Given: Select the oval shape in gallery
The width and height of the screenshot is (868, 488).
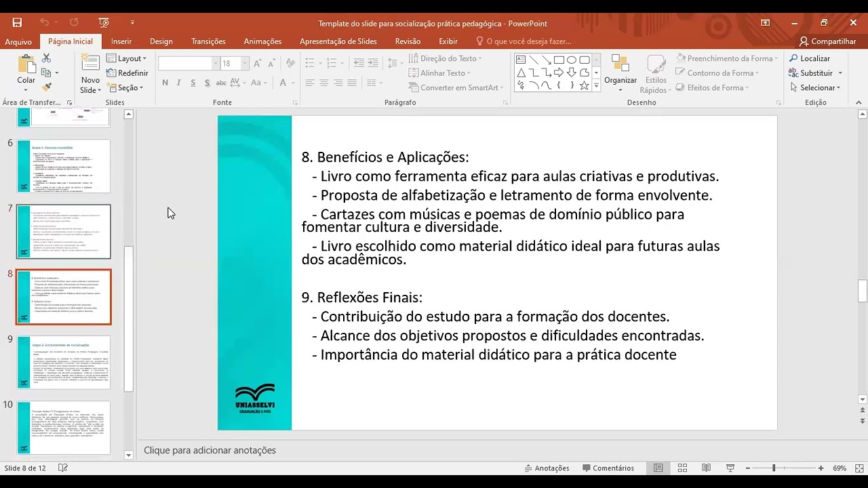Looking at the screenshot, I should pyautogui.click(x=572, y=60).
